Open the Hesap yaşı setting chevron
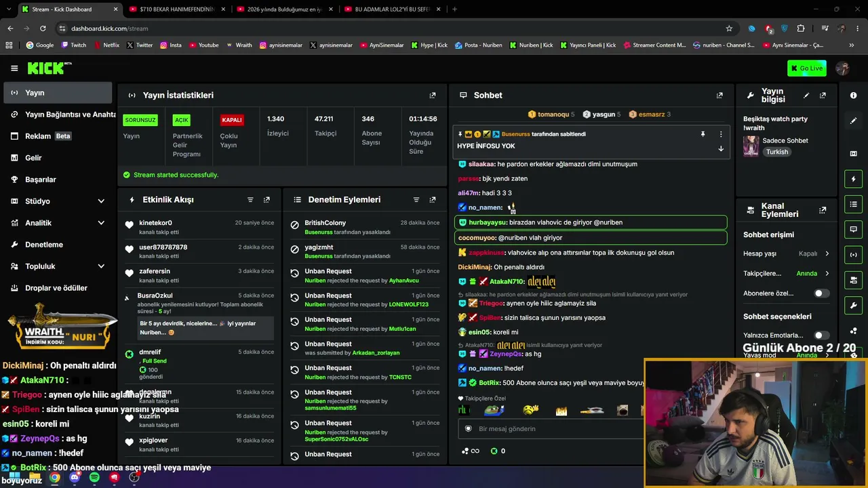Viewport: 868px width, 488px height. (x=827, y=253)
